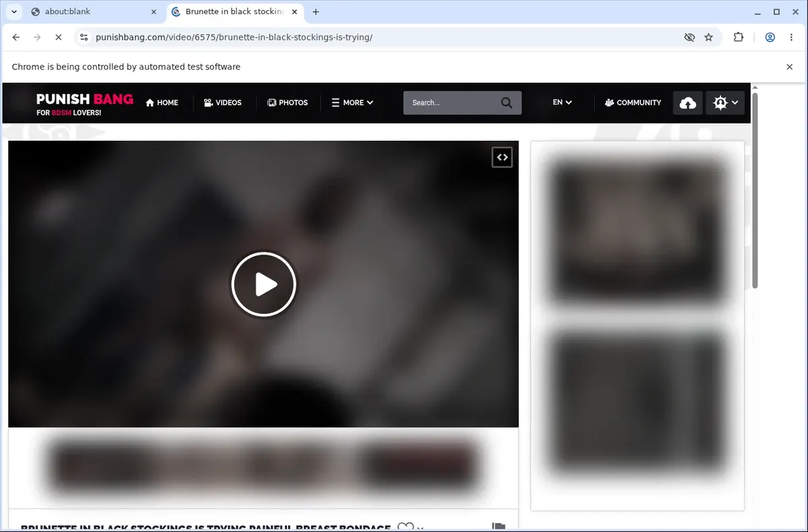
Task: Open third-party cookie eye icon
Action: (x=689, y=37)
